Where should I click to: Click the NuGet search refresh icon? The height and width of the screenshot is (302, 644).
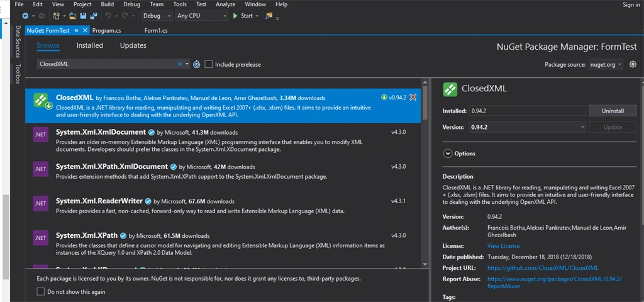point(196,64)
